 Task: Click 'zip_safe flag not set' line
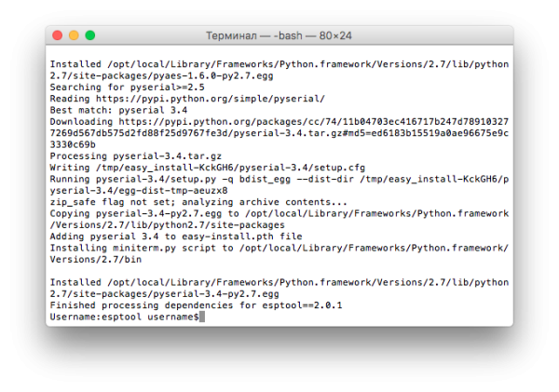coord(198,202)
